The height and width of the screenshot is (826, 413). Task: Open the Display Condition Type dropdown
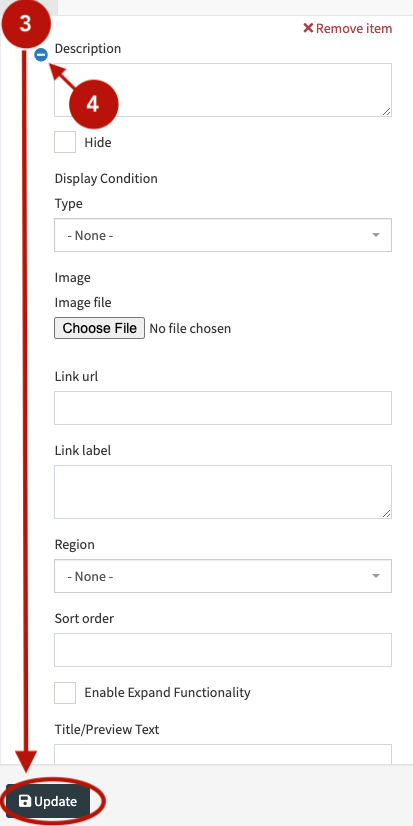[x=223, y=235]
